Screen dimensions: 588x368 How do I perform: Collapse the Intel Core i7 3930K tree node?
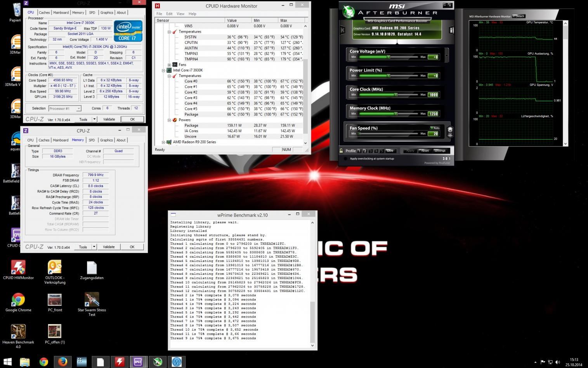[x=163, y=70]
